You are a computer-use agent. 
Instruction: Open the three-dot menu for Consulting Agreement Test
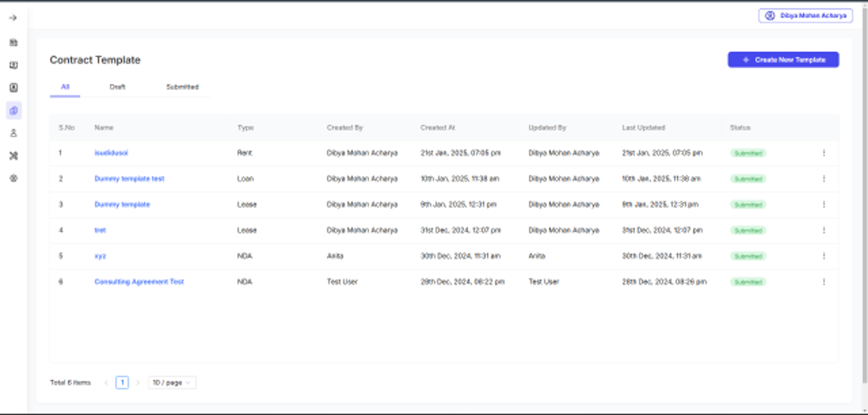tap(824, 282)
